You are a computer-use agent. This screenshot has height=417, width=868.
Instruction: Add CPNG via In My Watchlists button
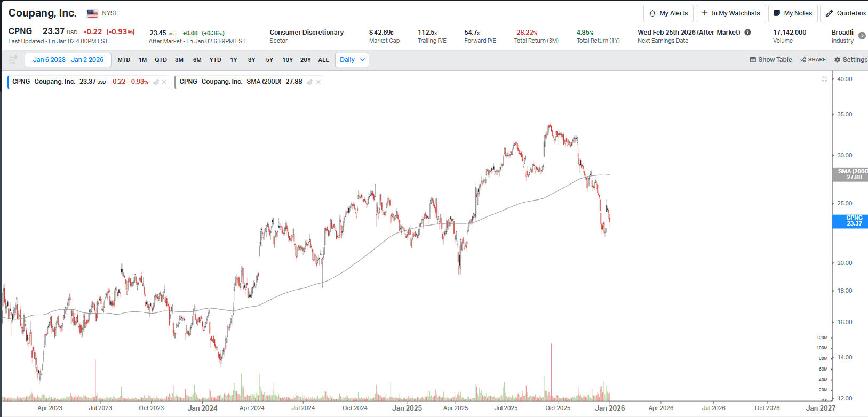tap(731, 13)
